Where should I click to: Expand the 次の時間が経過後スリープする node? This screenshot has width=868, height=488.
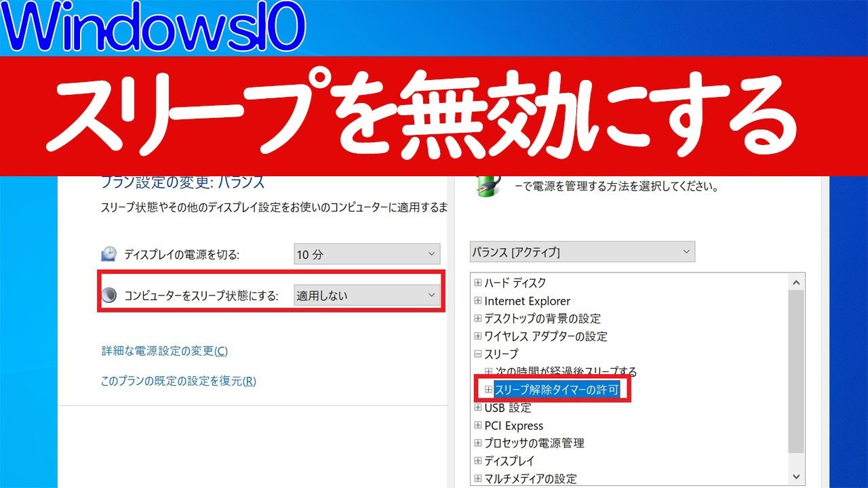click(488, 371)
